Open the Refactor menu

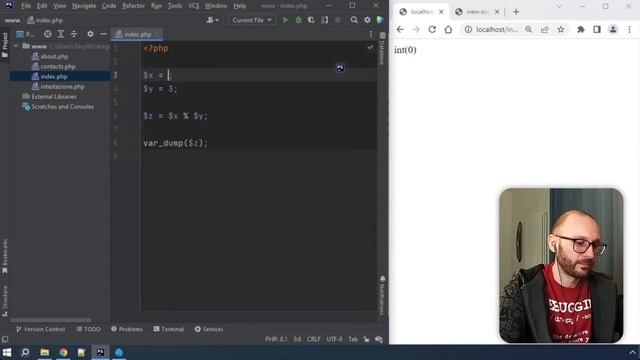click(133, 6)
